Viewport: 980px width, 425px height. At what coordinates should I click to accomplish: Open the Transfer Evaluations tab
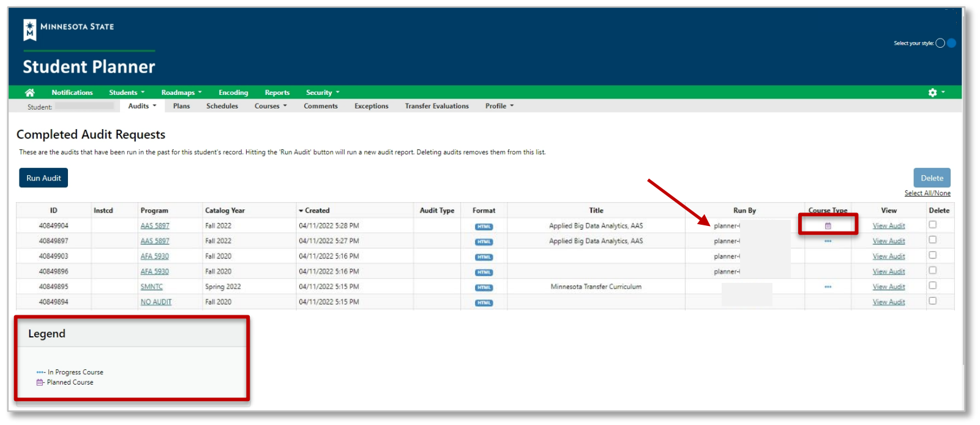[436, 106]
